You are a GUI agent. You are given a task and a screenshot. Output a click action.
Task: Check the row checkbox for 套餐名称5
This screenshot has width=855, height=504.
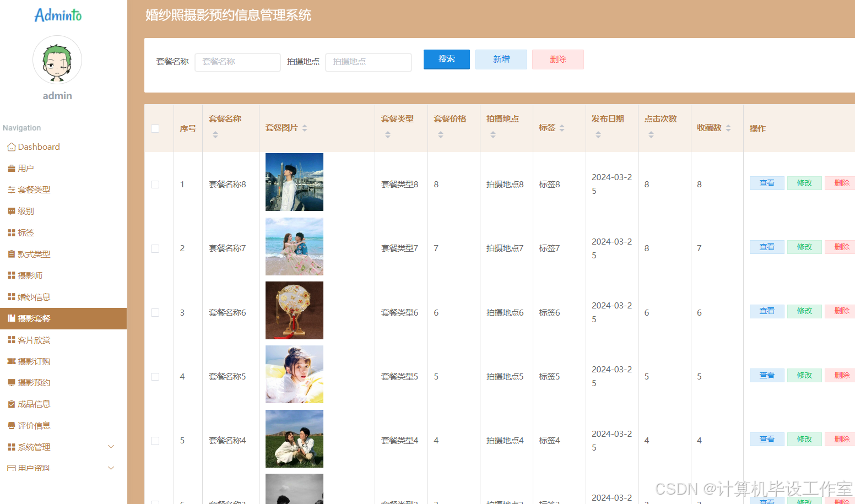[x=155, y=377]
